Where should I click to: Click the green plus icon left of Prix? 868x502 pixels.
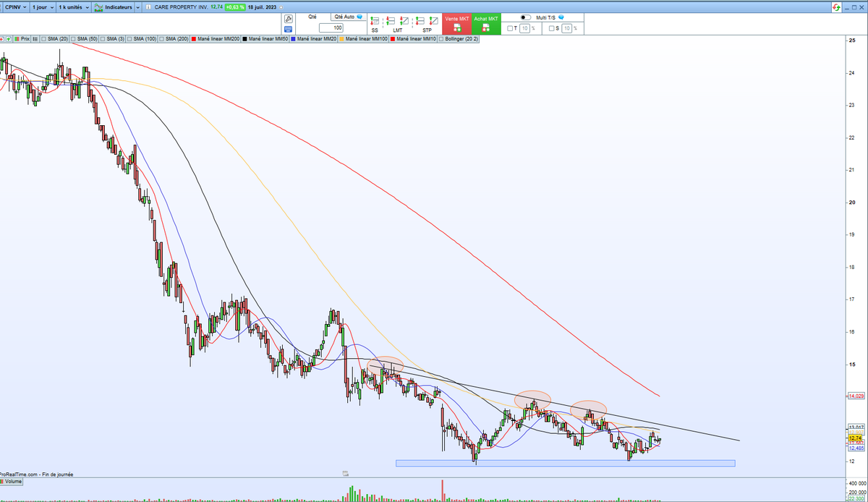pyautogui.click(x=8, y=39)
